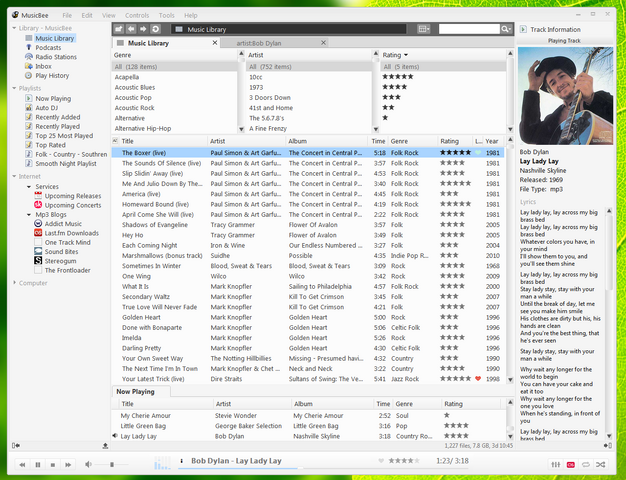
Task: Open the Music Library sidebar item
Action: coord(54,38)
